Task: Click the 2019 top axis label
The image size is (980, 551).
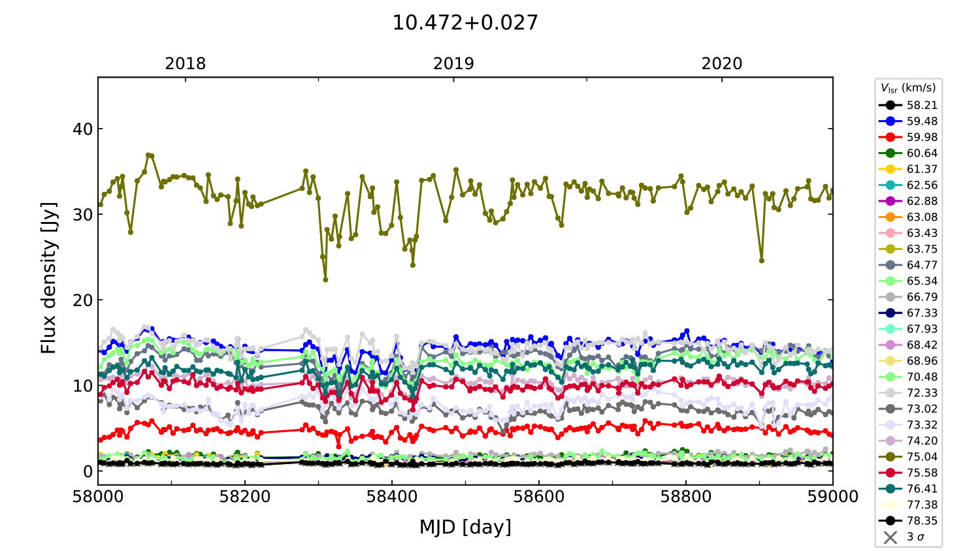Action: point(453,64)
